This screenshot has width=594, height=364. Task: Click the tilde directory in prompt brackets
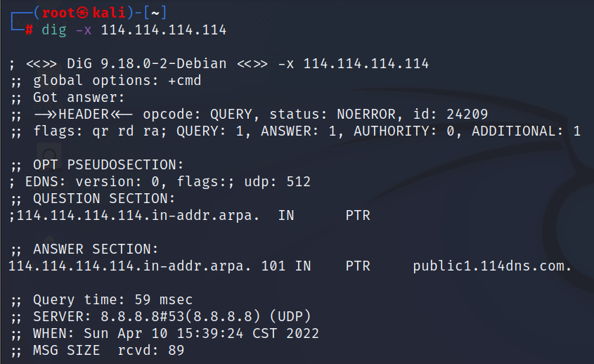[x=155, y=13]
